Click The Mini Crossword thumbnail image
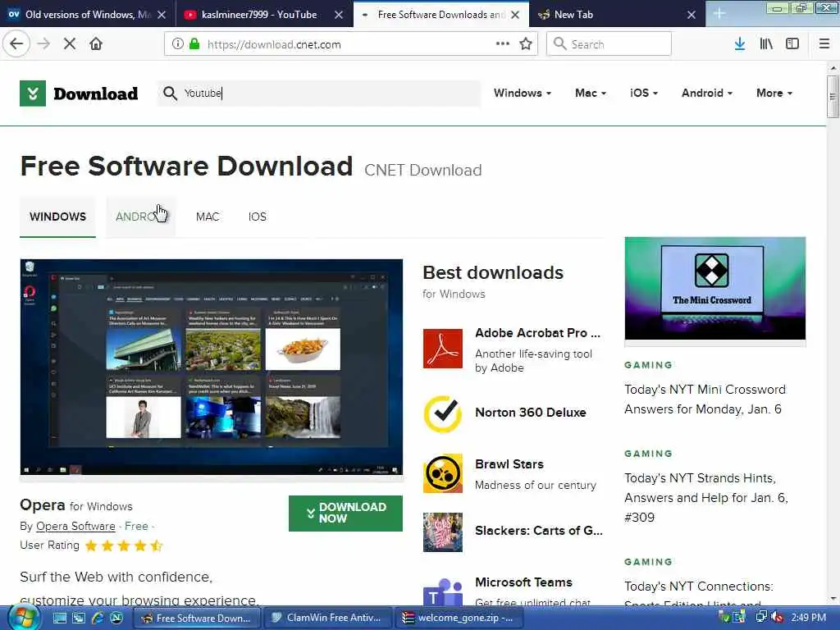 pos(714,288)
